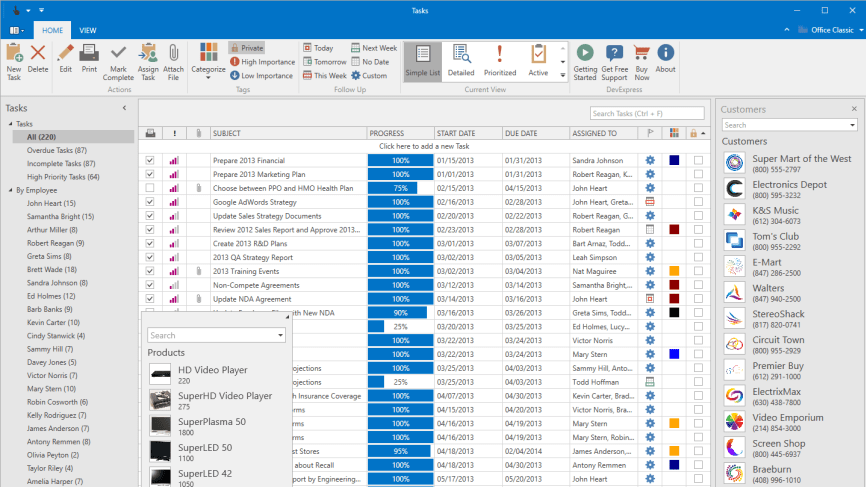Sort by the SUBJECT column header
The image size is (866, 487).
[288, 133]
